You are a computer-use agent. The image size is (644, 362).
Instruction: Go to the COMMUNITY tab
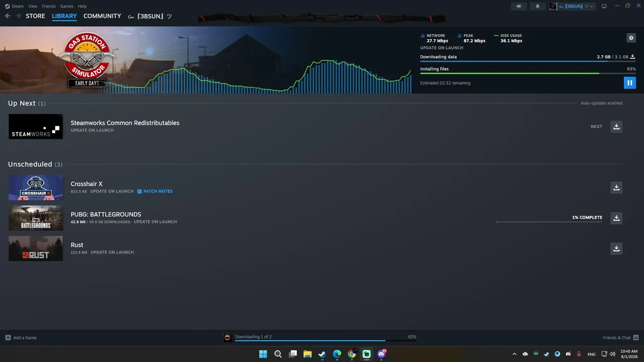click(102, 16)
